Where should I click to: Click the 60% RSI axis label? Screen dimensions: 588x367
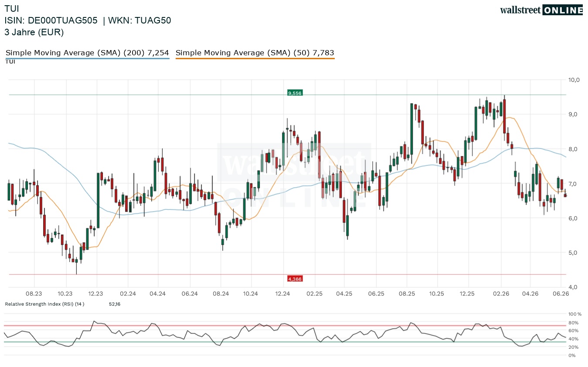pos(574,331)
